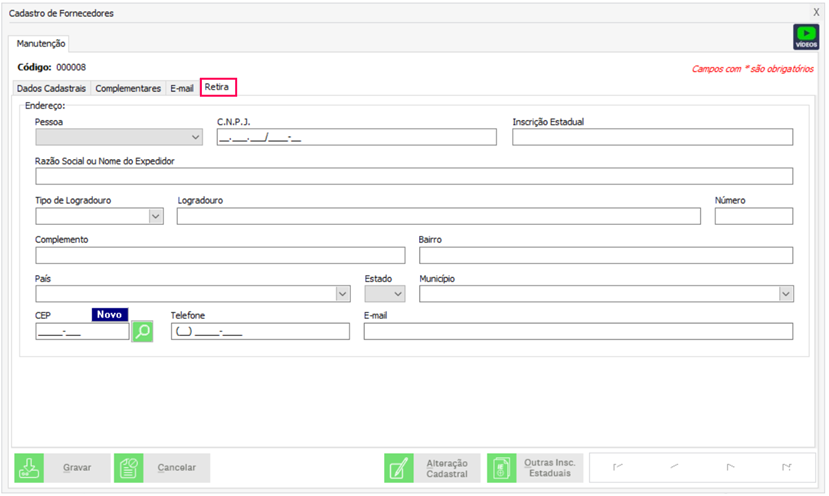Focus the Razão Social ou Nome field
Image resolution: width=829 pixels, height=496 pixels.
(413, 177)
